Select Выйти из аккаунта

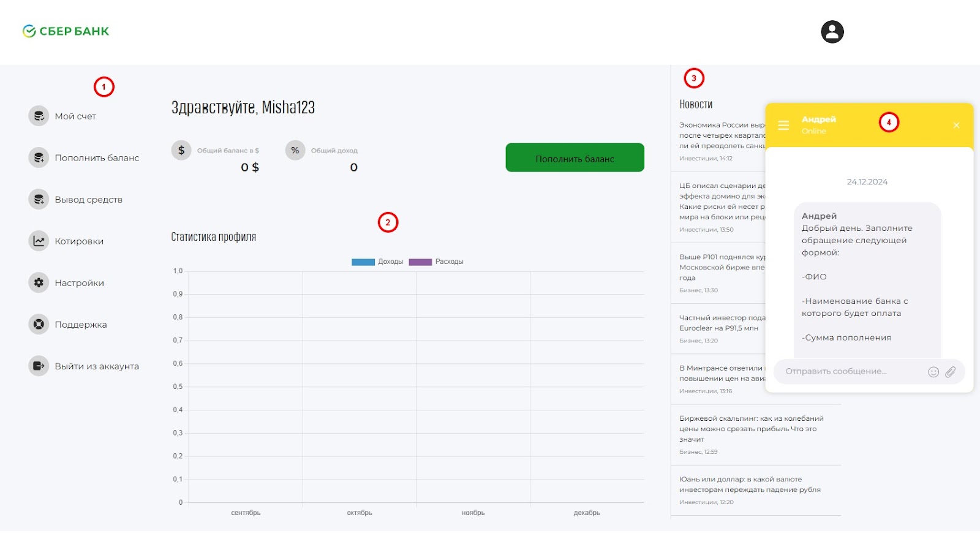click(97, 366)
